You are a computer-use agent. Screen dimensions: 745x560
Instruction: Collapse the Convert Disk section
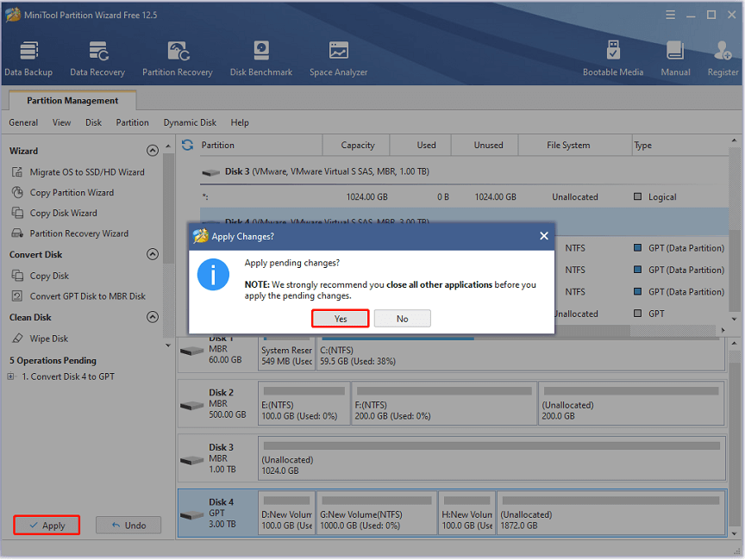click(x=152, y=254)
